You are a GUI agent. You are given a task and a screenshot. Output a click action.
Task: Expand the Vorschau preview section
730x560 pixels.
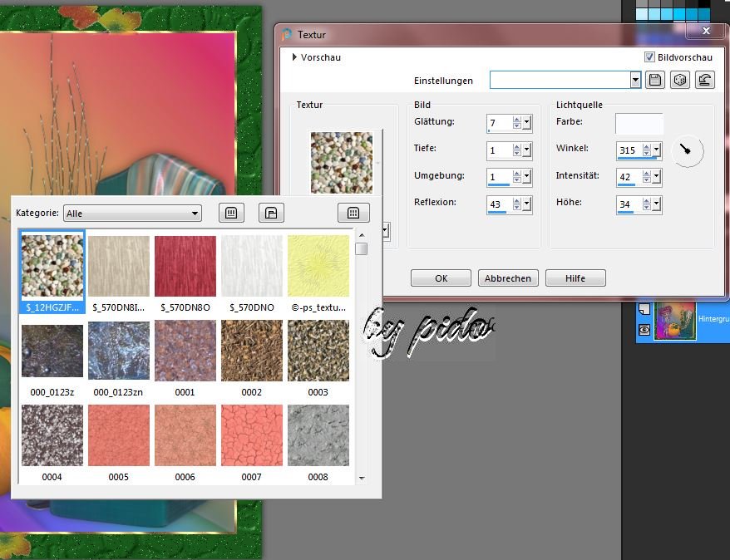(295, 57)
